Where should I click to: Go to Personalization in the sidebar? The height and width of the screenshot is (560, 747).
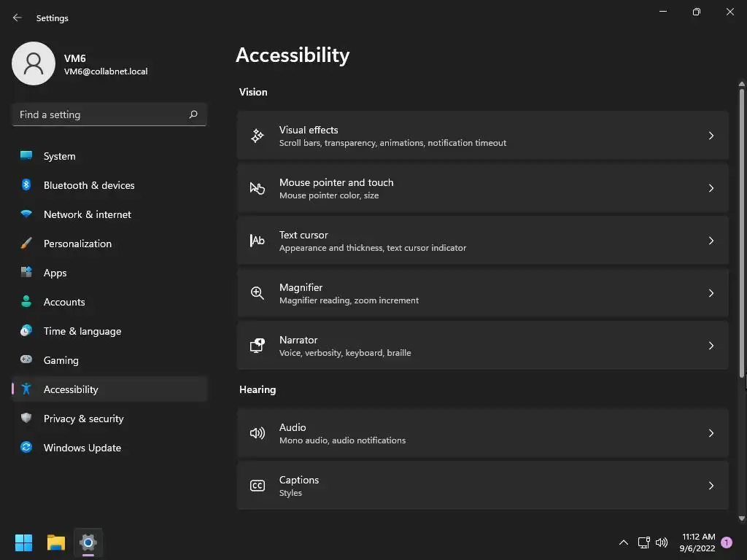coord(77,244)
